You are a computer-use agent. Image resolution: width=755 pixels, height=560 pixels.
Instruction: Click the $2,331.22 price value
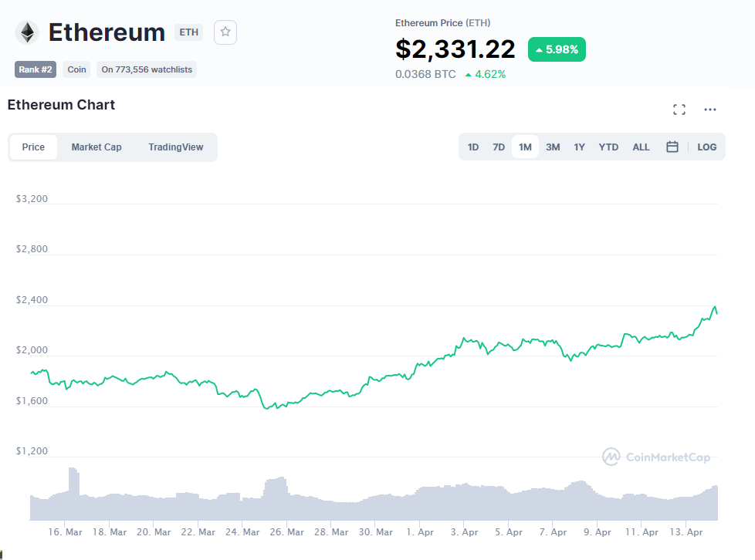coord(455,49)
